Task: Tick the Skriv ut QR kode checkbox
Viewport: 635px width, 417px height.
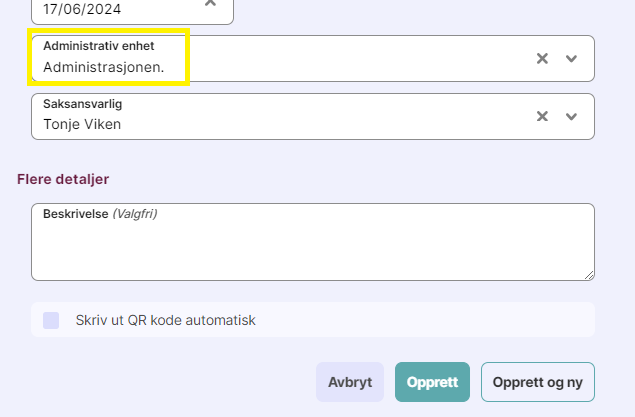Action: [51, 320]
